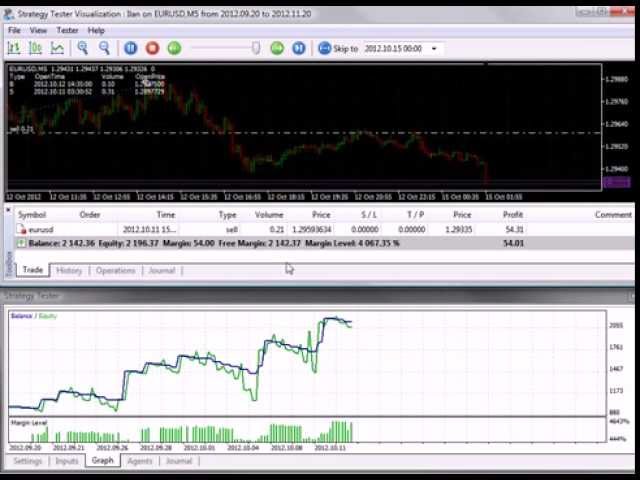
Task: Click the 54.31 profit value
Action: tap(514, 229)
